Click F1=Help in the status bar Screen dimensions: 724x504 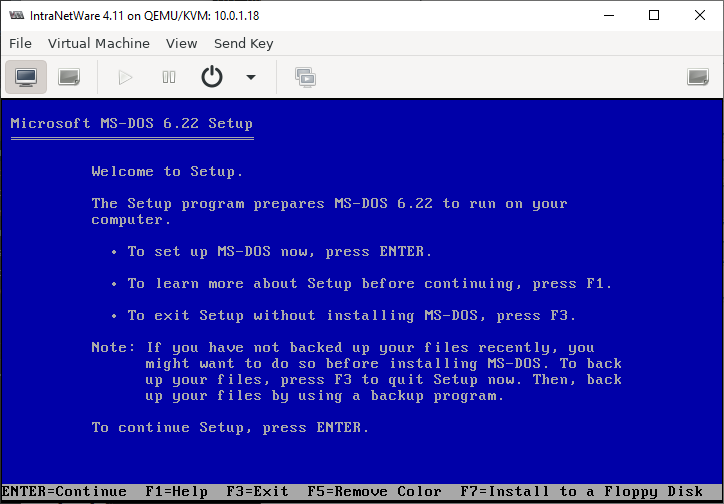[x=176, y=492]
